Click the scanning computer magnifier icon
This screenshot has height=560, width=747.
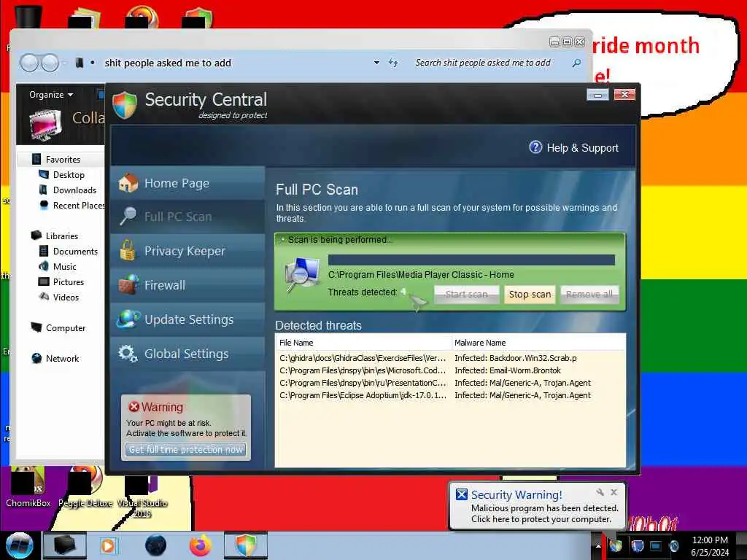coord(302,275)
